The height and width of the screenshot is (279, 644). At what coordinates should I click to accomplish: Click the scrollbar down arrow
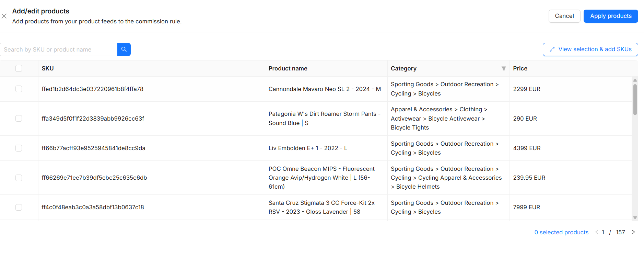(635, 217)
